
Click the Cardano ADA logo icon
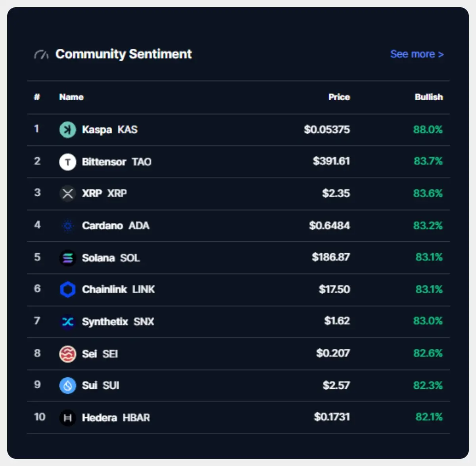click(x=67, y=226)
